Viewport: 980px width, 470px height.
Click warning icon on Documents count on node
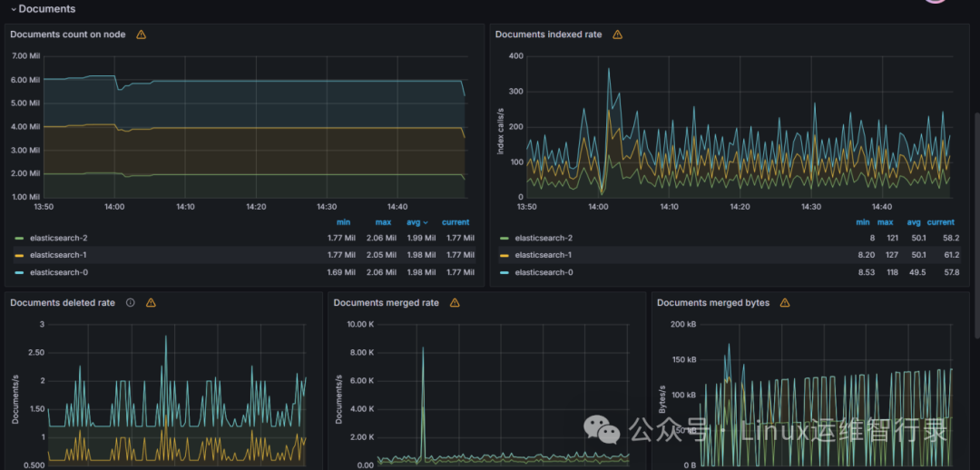142,34
